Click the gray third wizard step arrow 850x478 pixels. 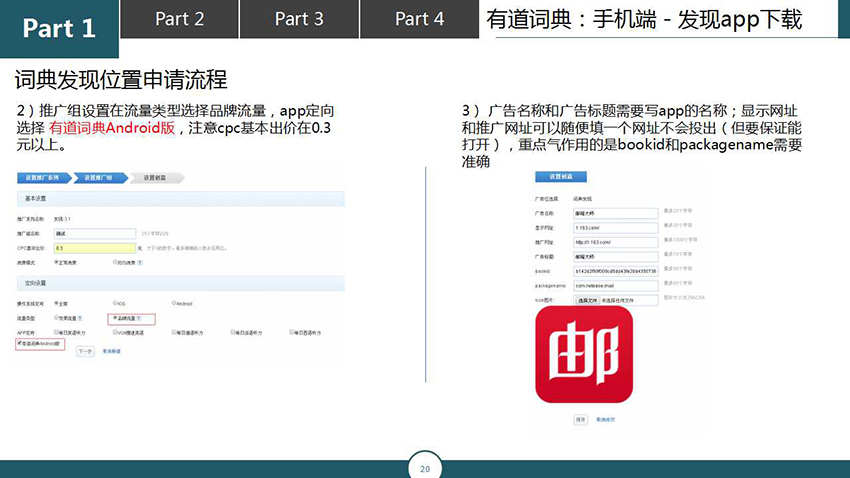click(x=157, y=178)
